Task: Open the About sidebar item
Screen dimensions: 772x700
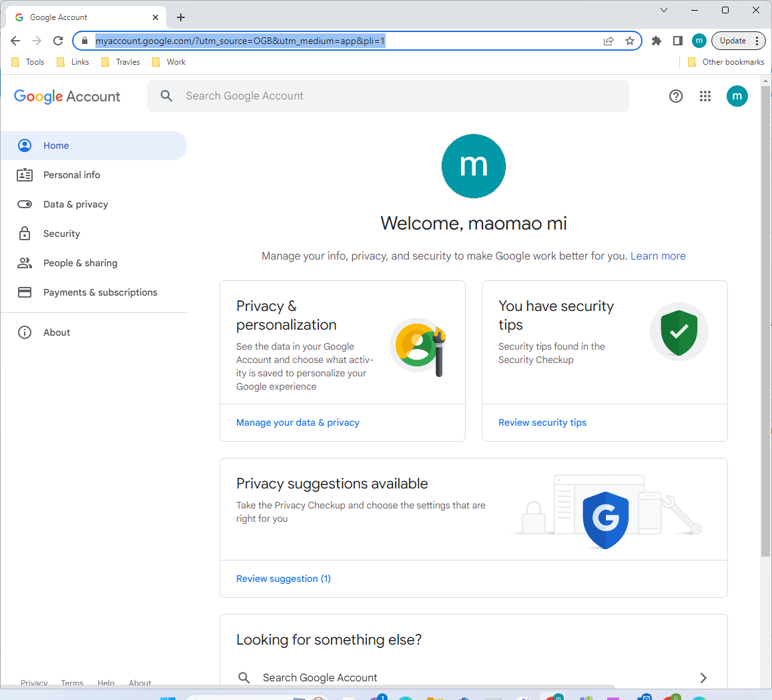Action: (93, 332)
